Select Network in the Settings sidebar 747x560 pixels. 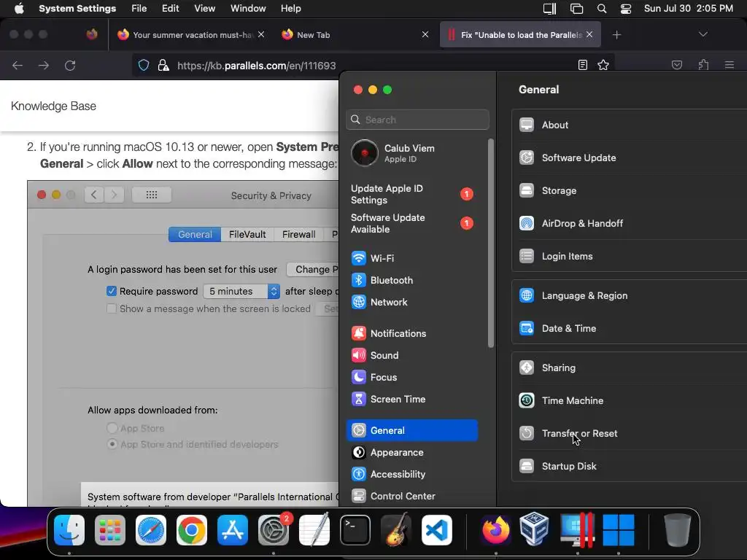(x=412, y=302)
